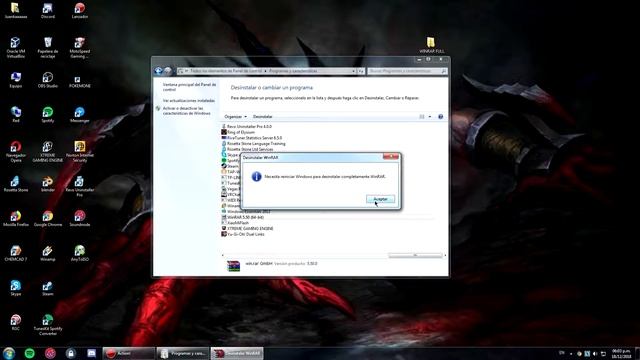The image size is (640, 360).
Task: Click the Navegador Opera desktop icon
Action: [x=16, y=151]
